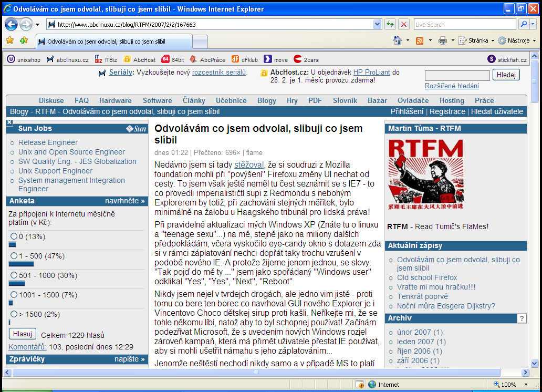The height and width of the screenshot is (392, 542).
Task: Open the Old school Firefox blog entry
Action: coord(427,277)
